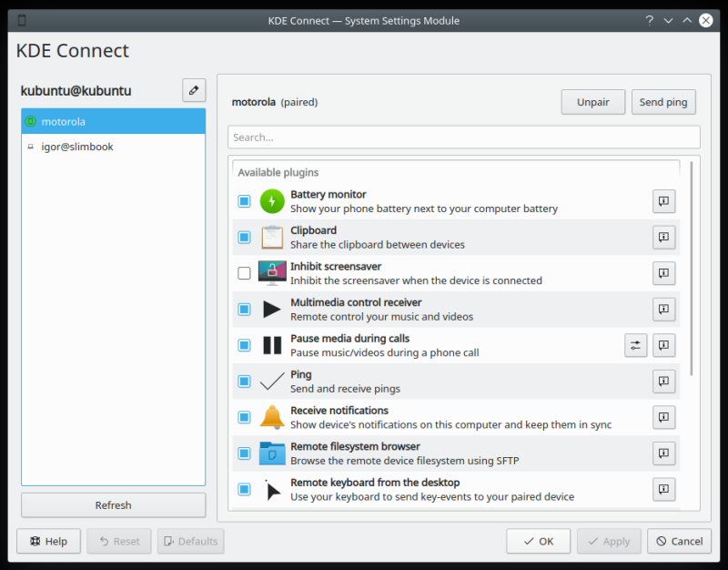728x570 pixels.
Task: Uncheck the Multimedia control receiver plugin
Action: 244,309
